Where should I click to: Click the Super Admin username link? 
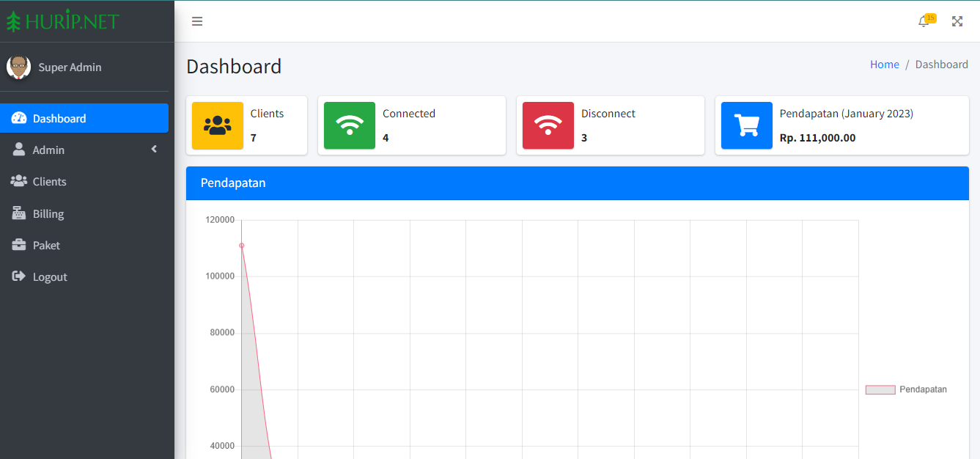point(70,67)
